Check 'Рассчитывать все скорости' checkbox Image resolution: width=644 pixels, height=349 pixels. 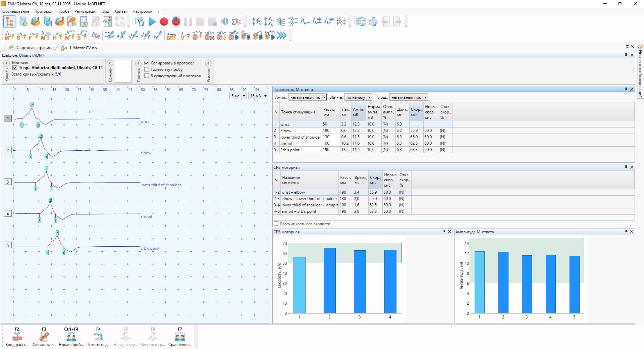coord(276,224)
